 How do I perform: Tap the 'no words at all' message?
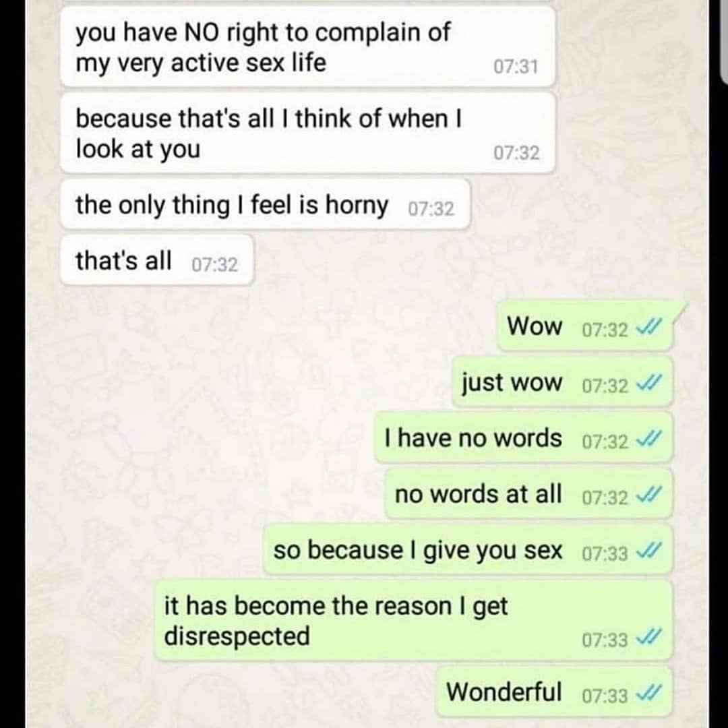point(529,493)
